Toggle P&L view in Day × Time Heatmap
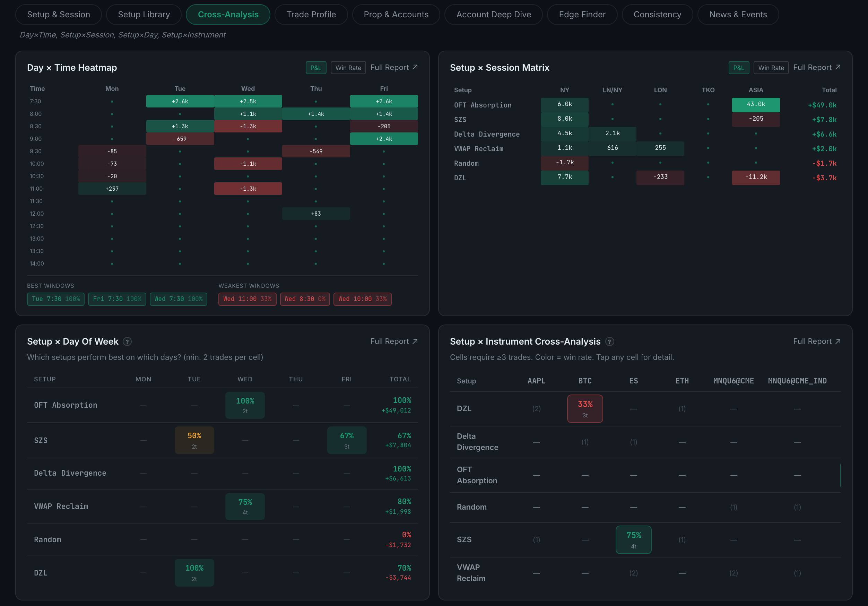The width and height of the screenshot is (868, 606). pyautogui.click(x=316, y=68)
